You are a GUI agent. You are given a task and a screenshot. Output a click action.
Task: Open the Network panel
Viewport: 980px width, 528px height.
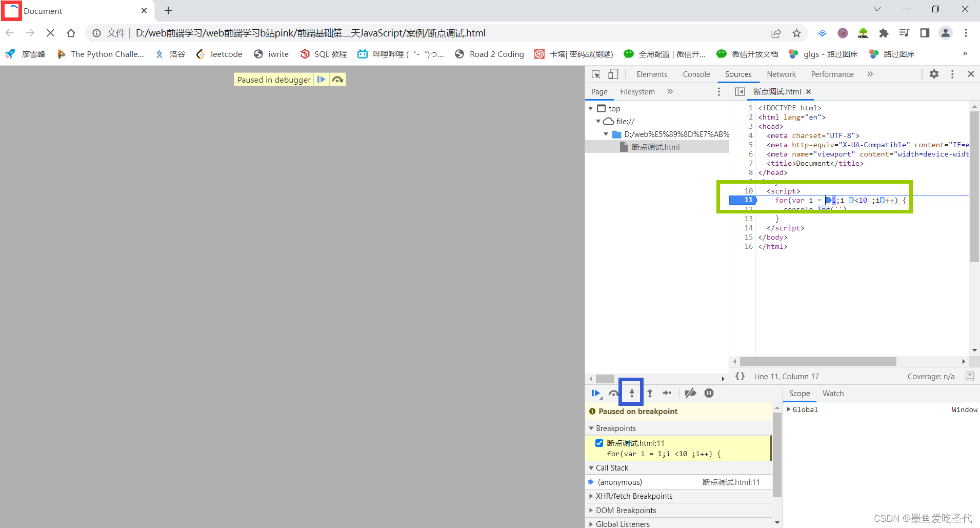tap(781, 74)
